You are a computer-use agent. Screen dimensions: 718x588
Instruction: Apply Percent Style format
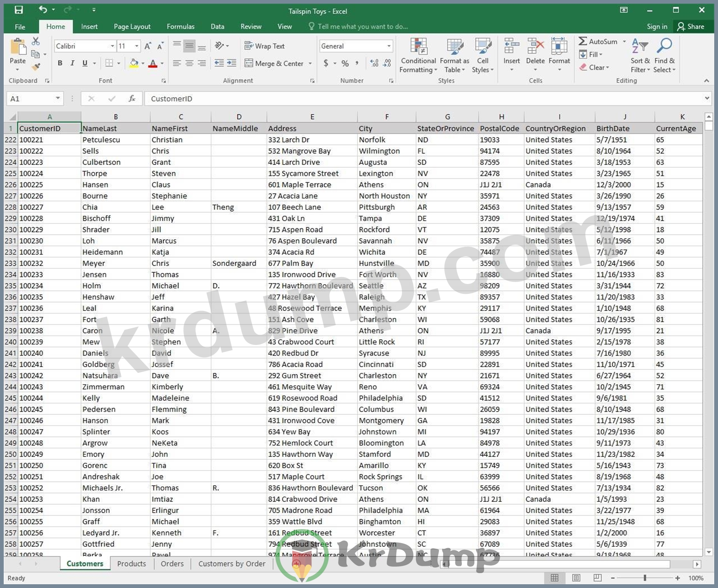click(345, 63)
